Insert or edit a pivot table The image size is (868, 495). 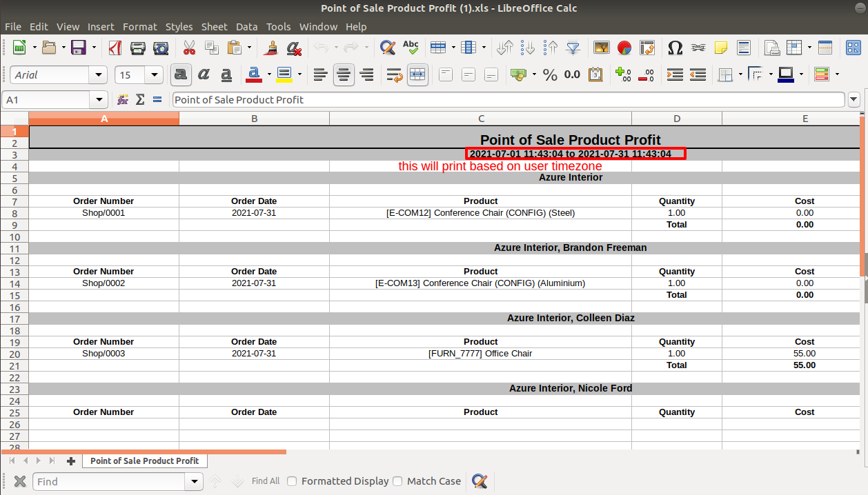(647, 48)
